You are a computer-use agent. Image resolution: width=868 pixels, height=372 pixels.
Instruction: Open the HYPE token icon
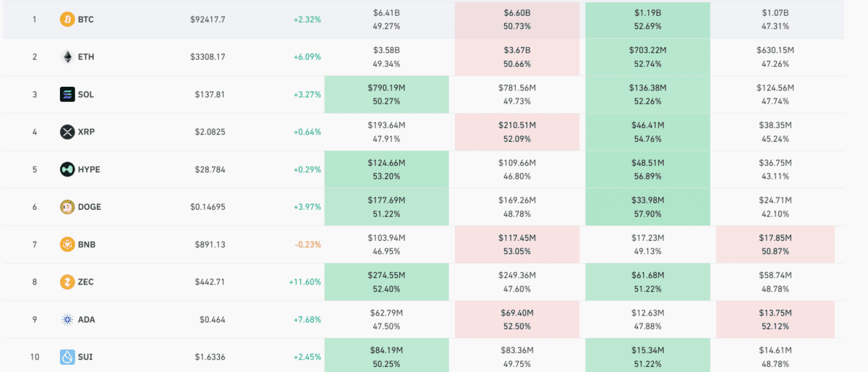tap(67, 169)
